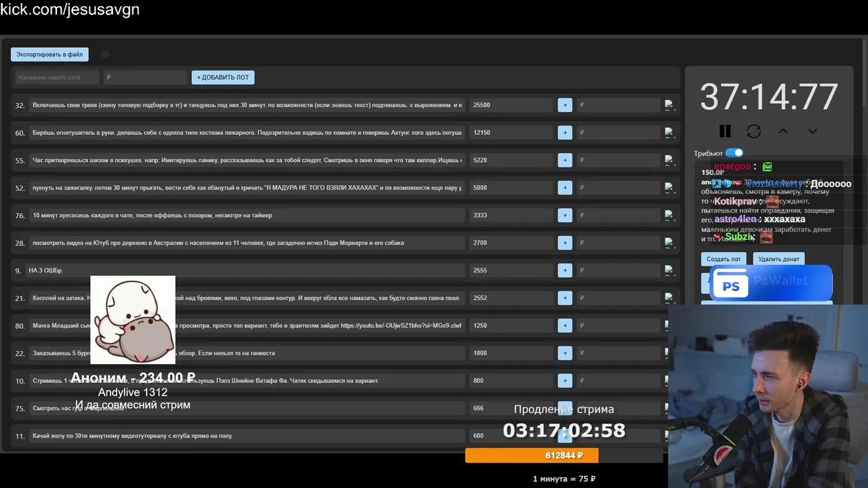Increase timer with the up chevron
The image size is (868, 488).
(783, 131)
